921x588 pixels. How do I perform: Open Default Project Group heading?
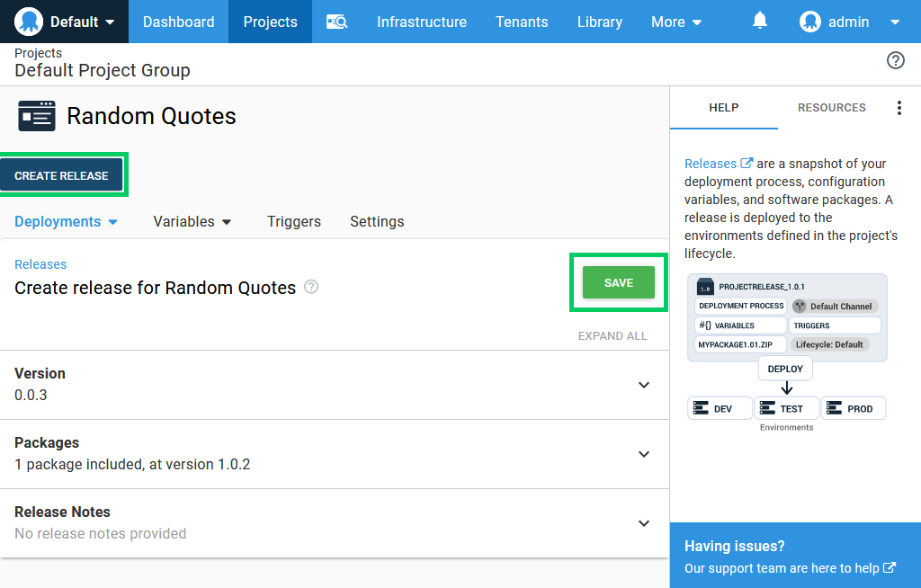pos(103,70)
